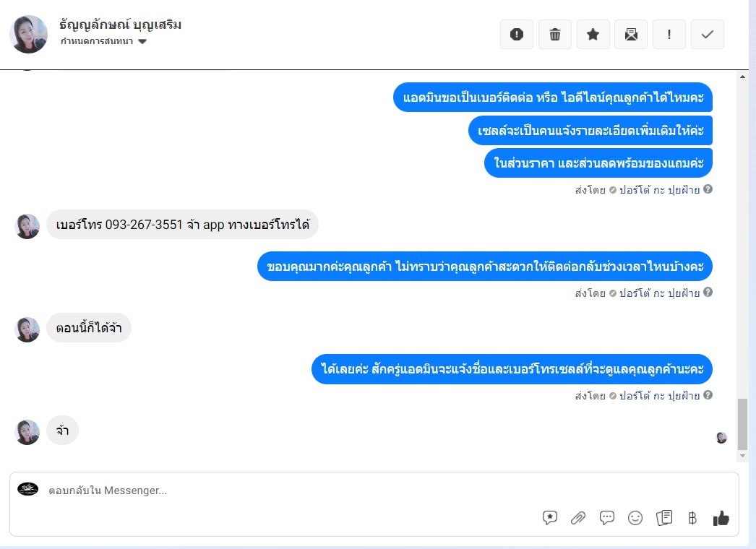The width and height of the screenshot is (756, 549).
Task: Open the comment bubble with dots icon
Action: pyautogui.click(x=606, y=518)
